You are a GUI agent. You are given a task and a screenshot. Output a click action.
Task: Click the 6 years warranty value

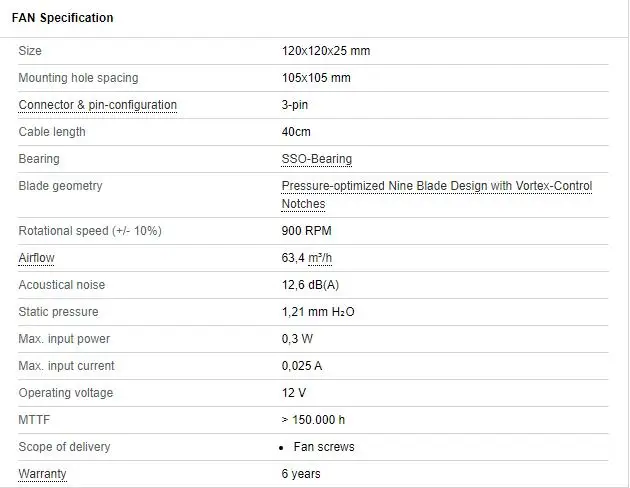pos(301,473)
